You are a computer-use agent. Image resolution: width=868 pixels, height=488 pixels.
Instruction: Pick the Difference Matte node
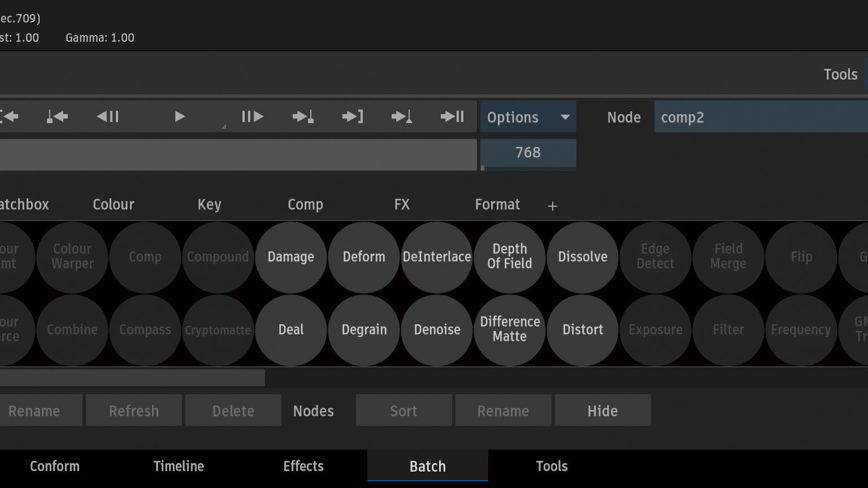point(510,329)
